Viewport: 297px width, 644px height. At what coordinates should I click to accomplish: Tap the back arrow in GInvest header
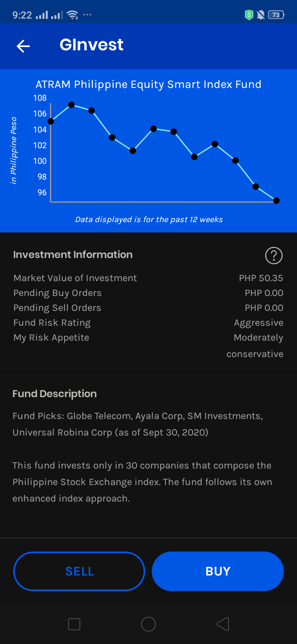point(23,46)
